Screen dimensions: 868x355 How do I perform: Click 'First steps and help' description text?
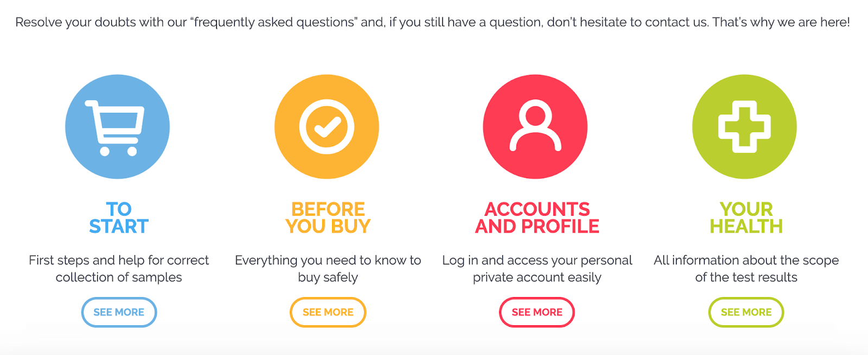click(119, 269)
